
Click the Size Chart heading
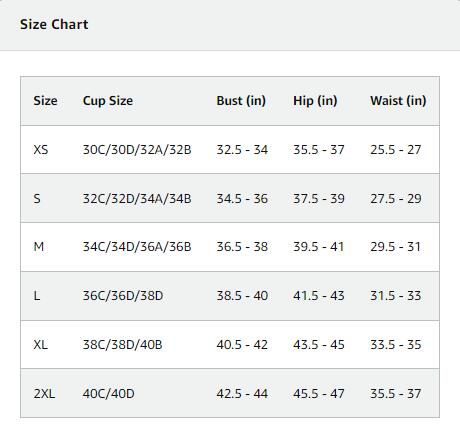click(x=54, y=24)
